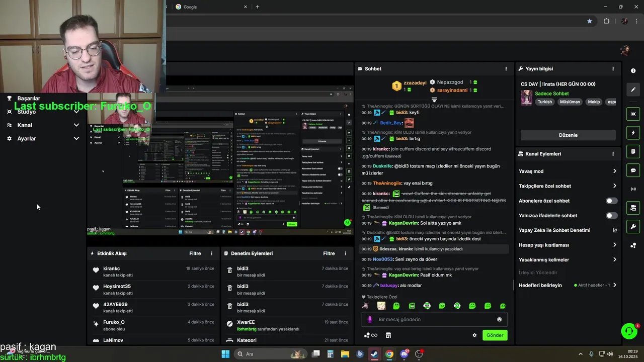Open Yasaklanmış kelimeler arrow
This screenshot has height=362, width=644.
pos(614,260)
